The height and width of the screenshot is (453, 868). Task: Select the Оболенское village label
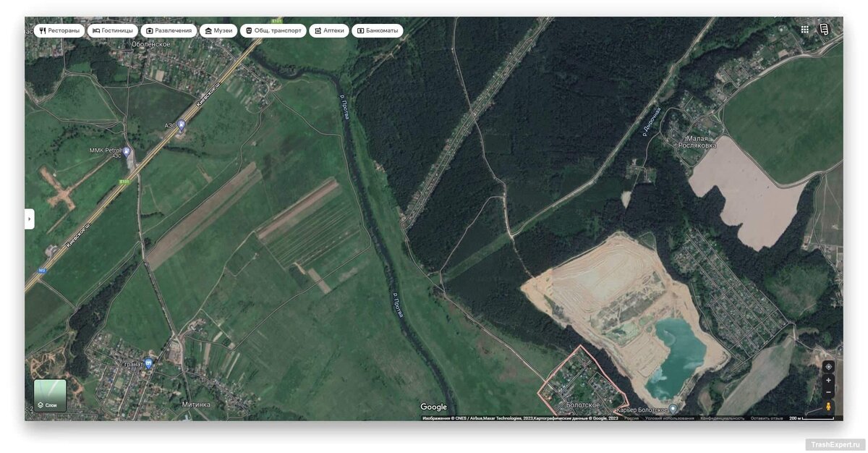(151, 44)
